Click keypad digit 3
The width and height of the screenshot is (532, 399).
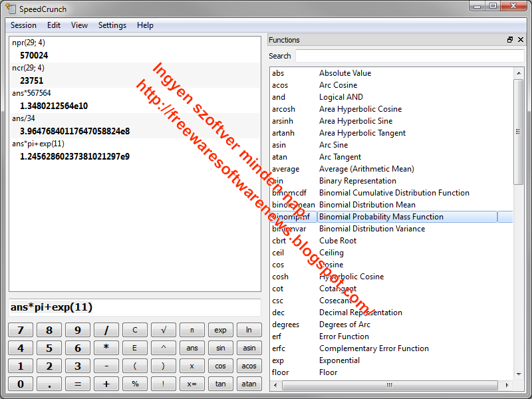pyautogui.click(x=78, y=366)
